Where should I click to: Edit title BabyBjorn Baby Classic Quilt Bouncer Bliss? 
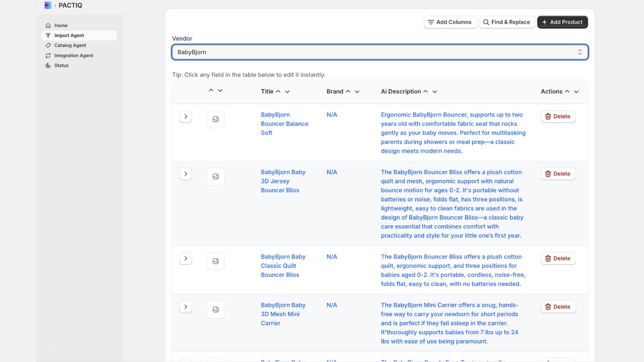[x=283, y=266]
